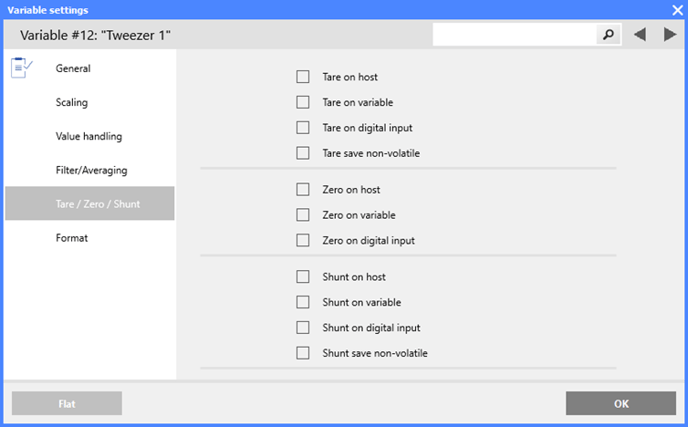Check Tare on digital input
This screenshot has height=427, width=688.
click(303, 128)
